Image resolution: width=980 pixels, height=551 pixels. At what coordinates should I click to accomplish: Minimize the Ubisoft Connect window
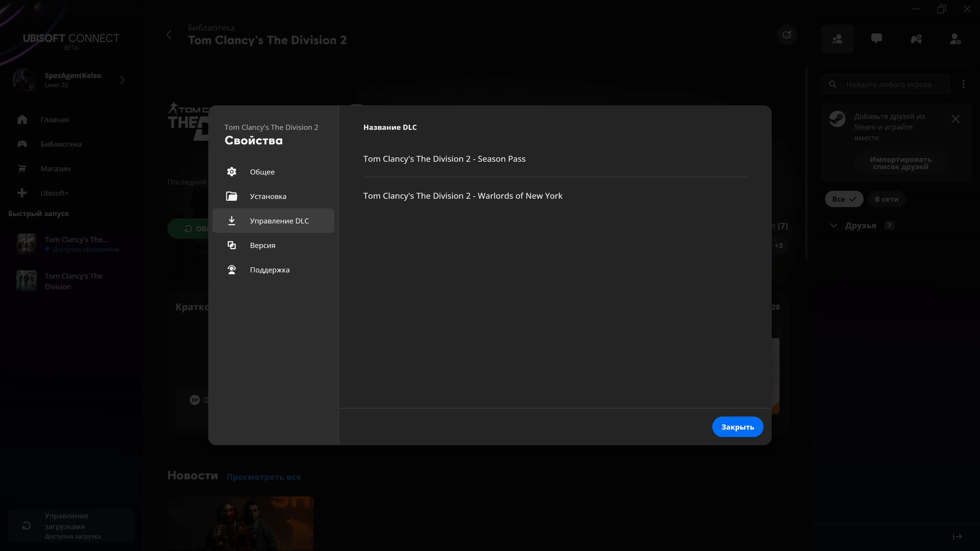click(916, 9)
